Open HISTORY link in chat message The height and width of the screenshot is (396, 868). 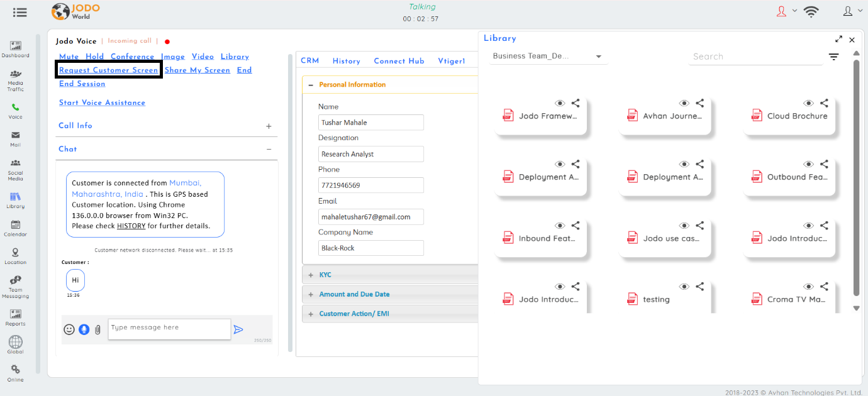pyautogui.click(x=131, y=226)
